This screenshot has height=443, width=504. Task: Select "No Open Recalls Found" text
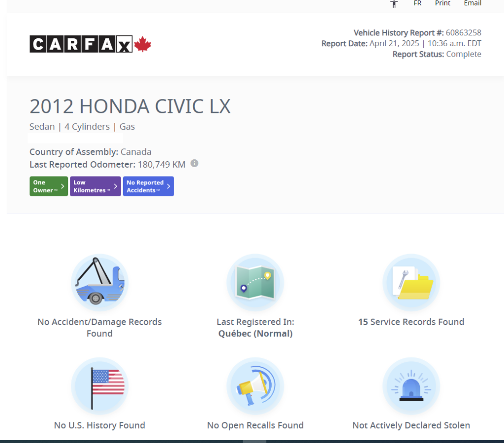[255, 425]
